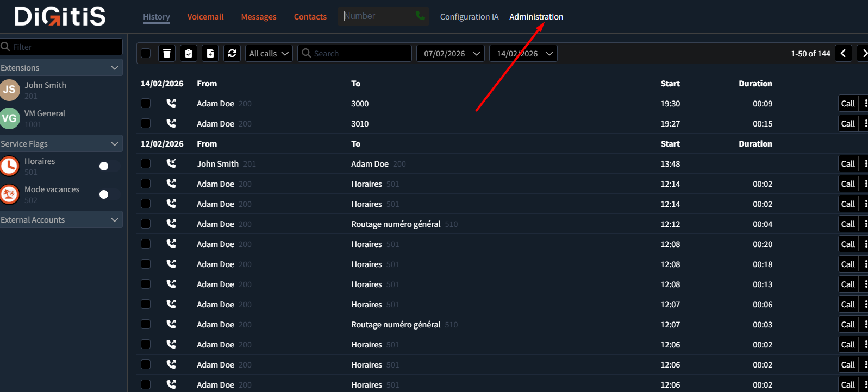This screenshot has height=392, width=868.
Task: Click the clipboard check icon in toolbar
Action: 189,53
